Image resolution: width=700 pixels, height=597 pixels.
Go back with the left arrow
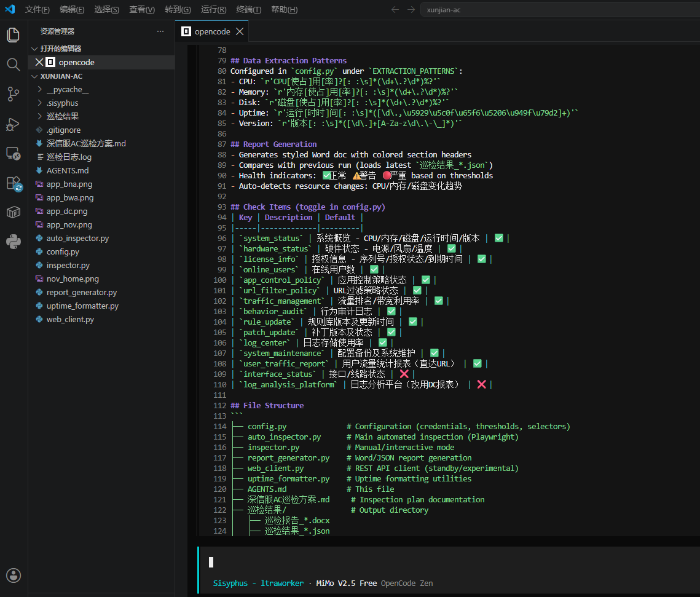coord(395,9)
